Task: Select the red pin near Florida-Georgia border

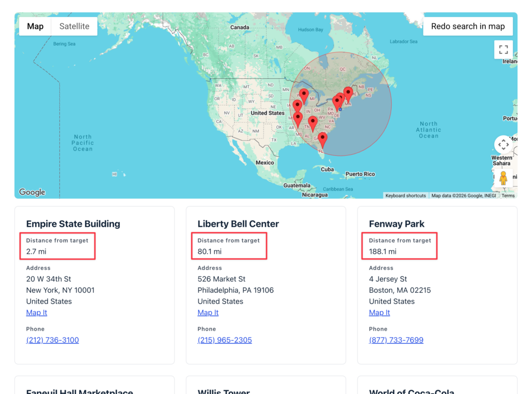Action: tap(322, 140)
